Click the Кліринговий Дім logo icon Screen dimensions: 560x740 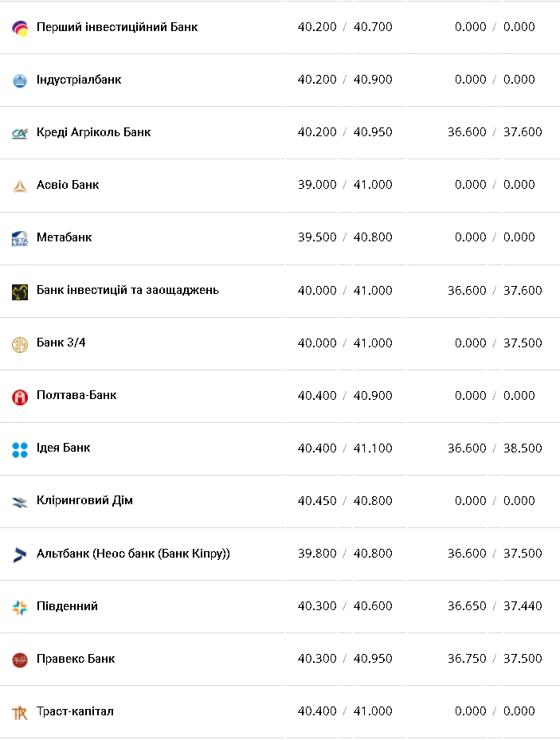pos(20,502)
